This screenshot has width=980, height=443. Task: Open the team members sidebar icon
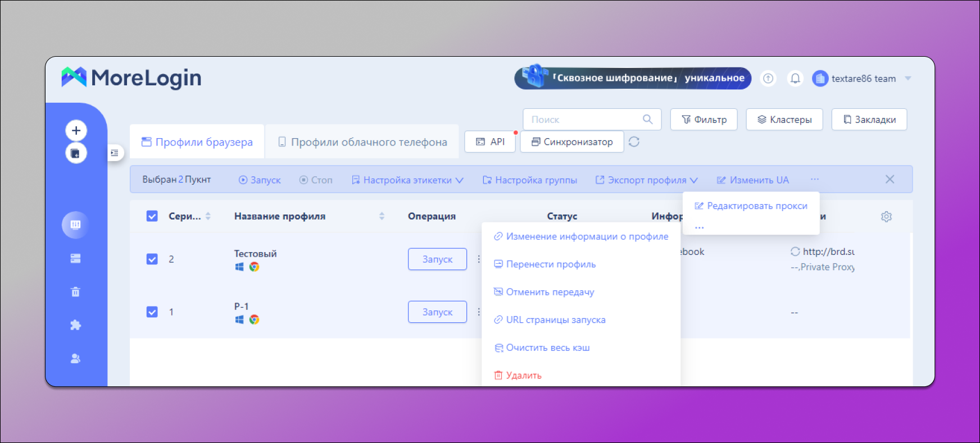[75, 358]
